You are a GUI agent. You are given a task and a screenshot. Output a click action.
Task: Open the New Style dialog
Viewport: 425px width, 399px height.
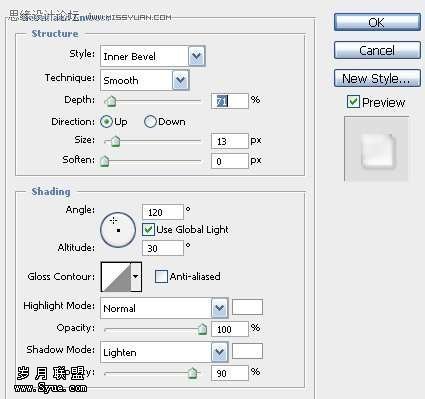377,79
